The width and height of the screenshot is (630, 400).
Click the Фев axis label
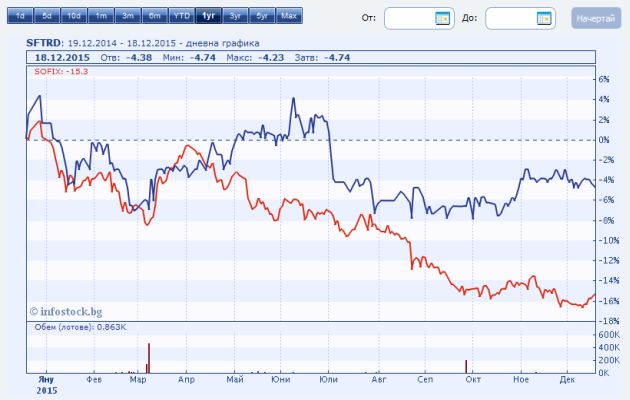tap(94, 379)
